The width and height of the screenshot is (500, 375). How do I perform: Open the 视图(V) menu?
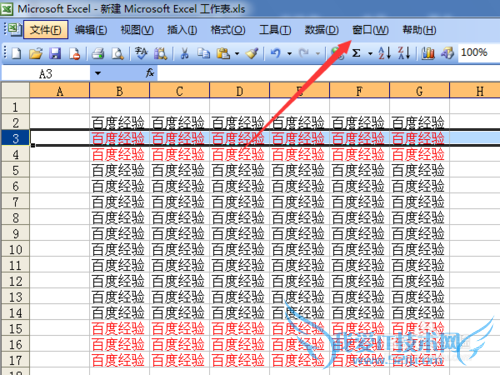(x=137, y=30)
